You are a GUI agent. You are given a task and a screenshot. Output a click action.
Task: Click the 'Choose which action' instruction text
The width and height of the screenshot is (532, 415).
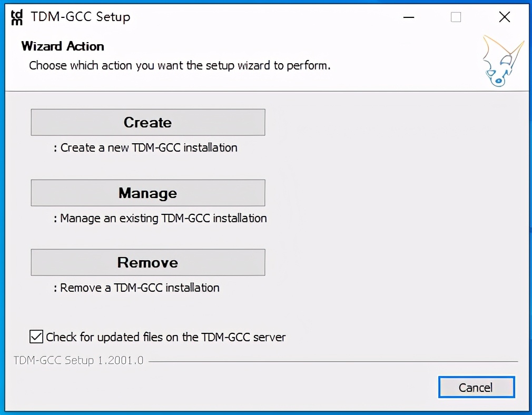pyautogui.click(x=180, y=66)
